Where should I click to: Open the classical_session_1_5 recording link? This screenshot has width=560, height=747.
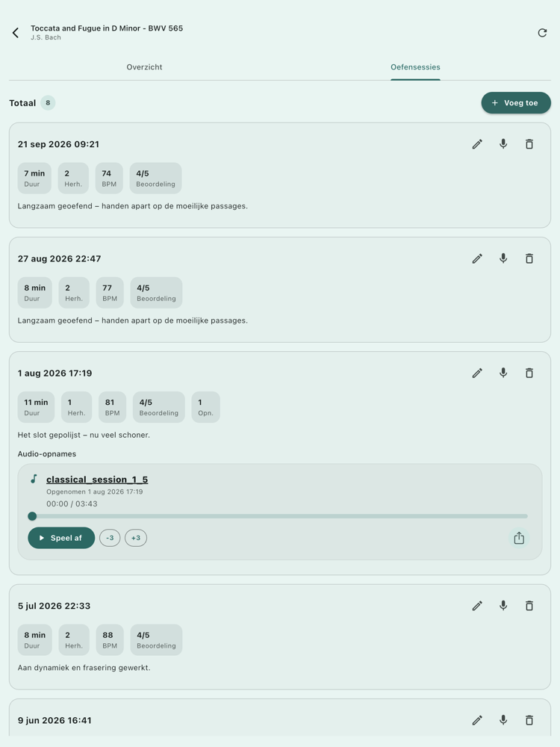pyautogui.click(x=97, y=480)
